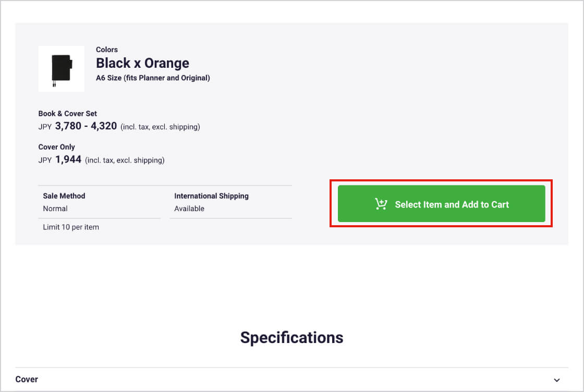Click the Sale Method heading

tap(64, 196)
